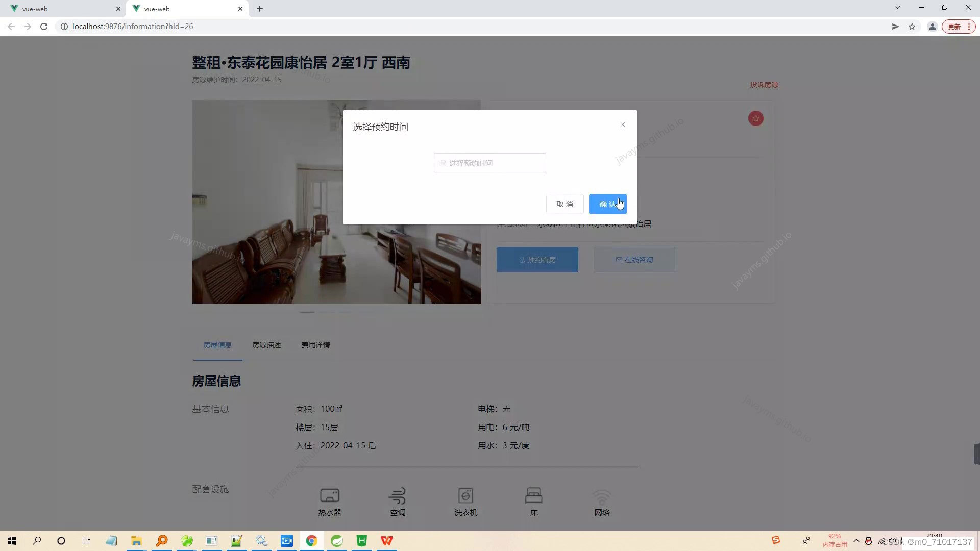Open HBuilder from the taskbar
The height and width of the screenshot is (551, 980).
coord(361,540)
